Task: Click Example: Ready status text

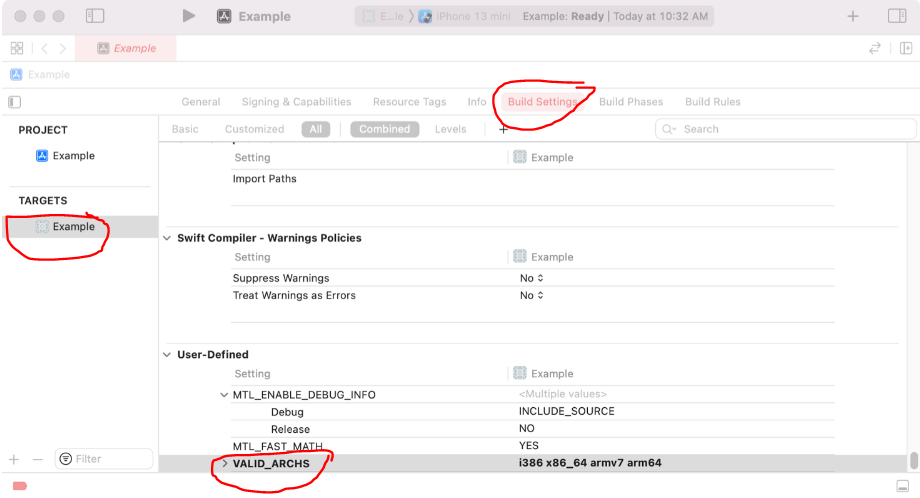Action: (x=563, y=16)
